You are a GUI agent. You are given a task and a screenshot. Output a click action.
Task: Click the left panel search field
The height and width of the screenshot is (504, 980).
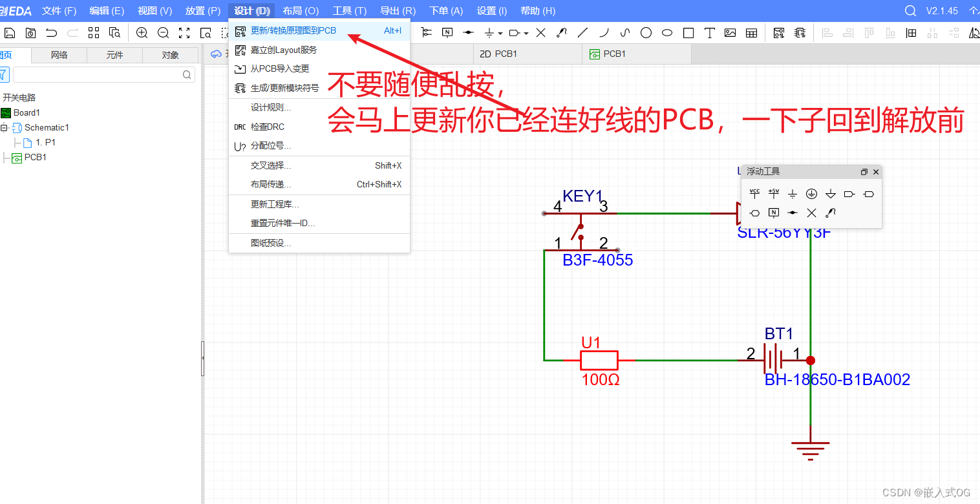click(x=104, y=75)
